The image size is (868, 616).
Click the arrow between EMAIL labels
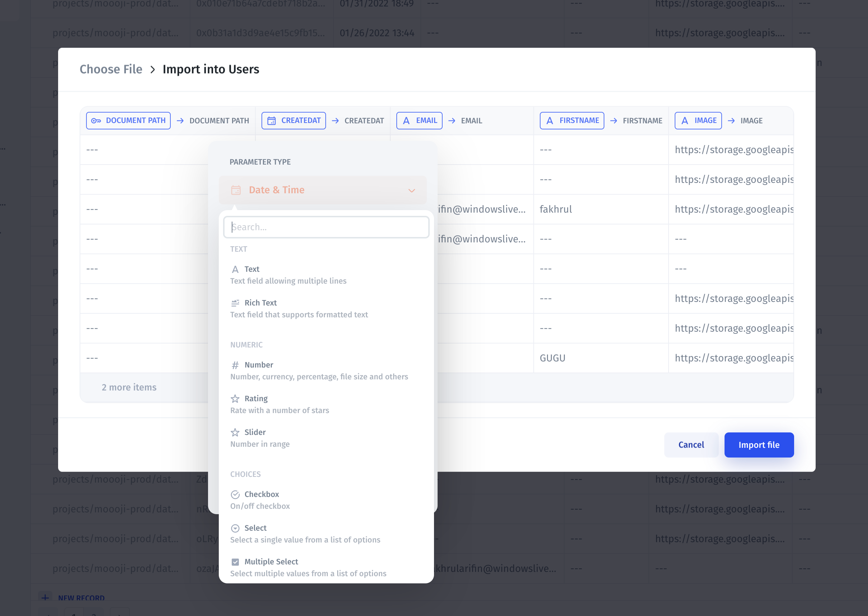click(452, 120)
